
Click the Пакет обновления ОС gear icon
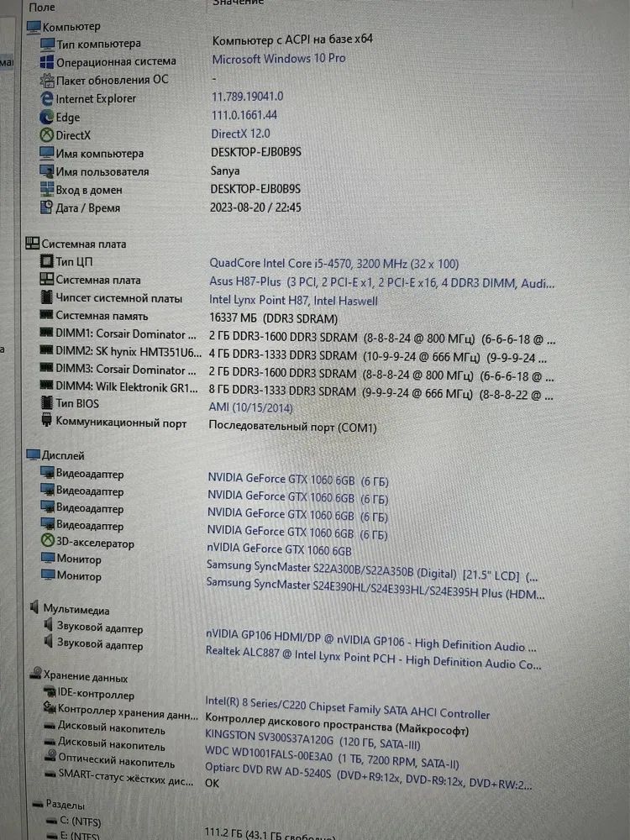click(47, 81)
